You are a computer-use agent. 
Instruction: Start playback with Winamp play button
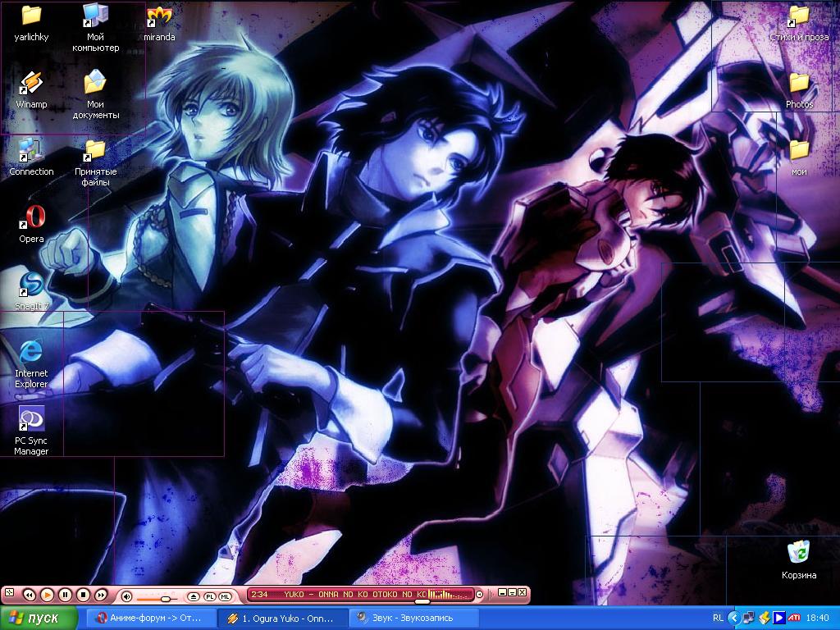(x=47, y=595)
